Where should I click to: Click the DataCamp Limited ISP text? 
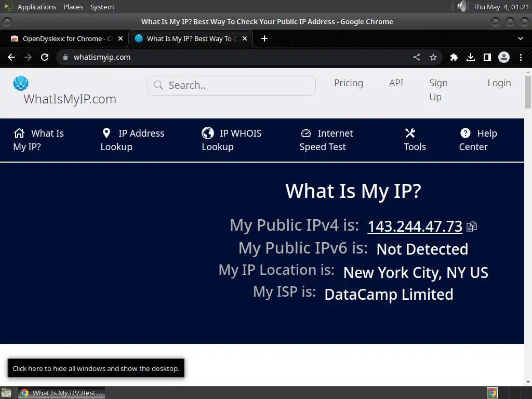point(389,295)
